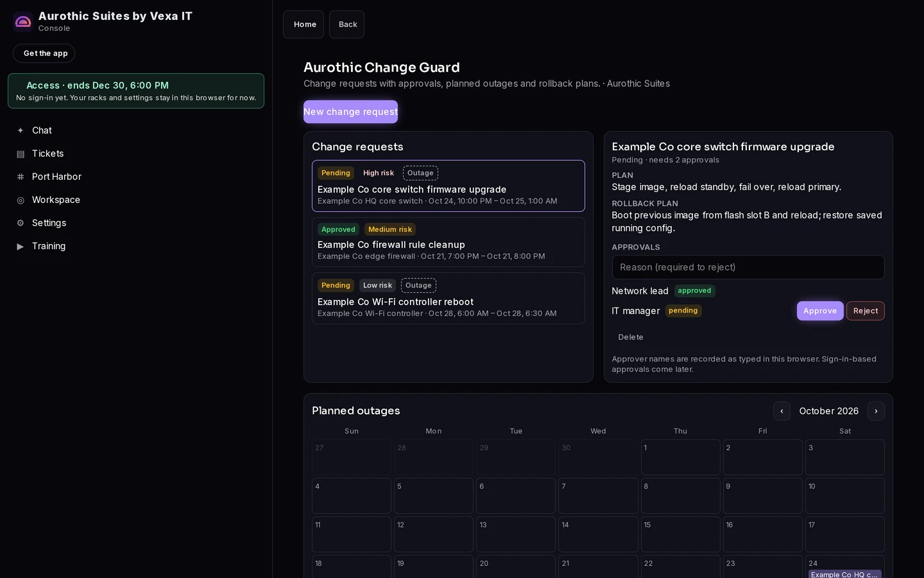Screen dimensions: 924x578
Task: Go to next month in Planned outages
Action: click(876, 411)
